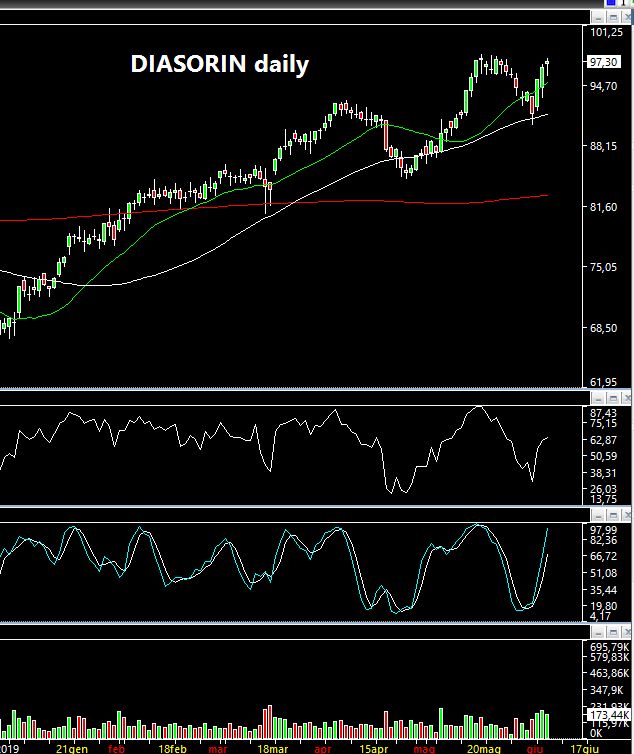Click the 75,05 price axis label
This screenshot has height=754, width=634.
[x=603, y=267]
